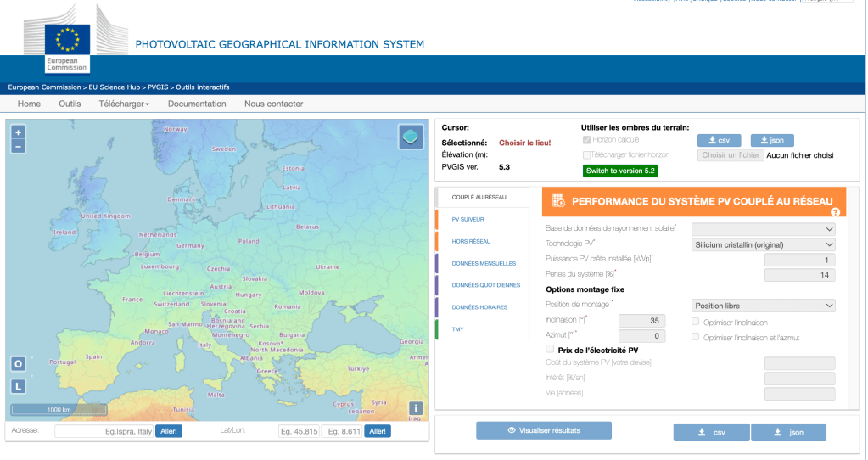
Task: Open the map layers switcher icon
Action: point(411,137)
